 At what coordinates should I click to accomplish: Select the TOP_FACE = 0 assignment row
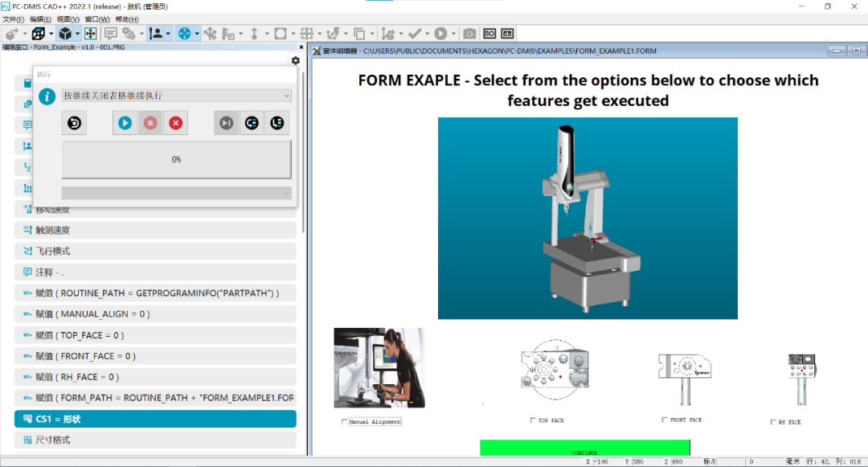click(x=155, y=334)
